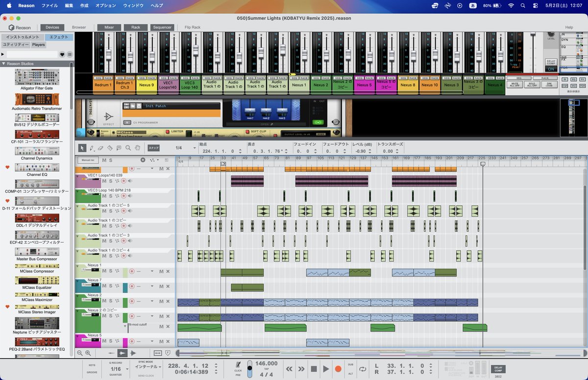Viewport: 588px width, 380px height.
Task: Open macOS Control Center icon
Action: (535, 5)
